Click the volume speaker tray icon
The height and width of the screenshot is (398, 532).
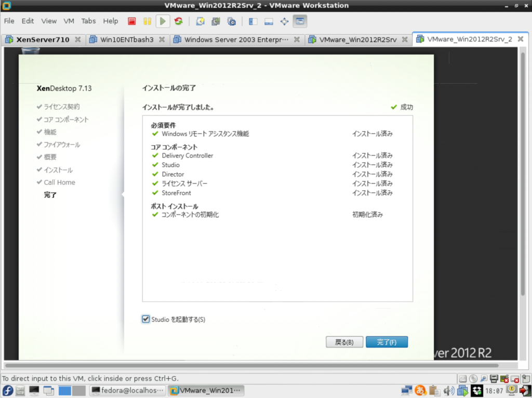(448, 391)
